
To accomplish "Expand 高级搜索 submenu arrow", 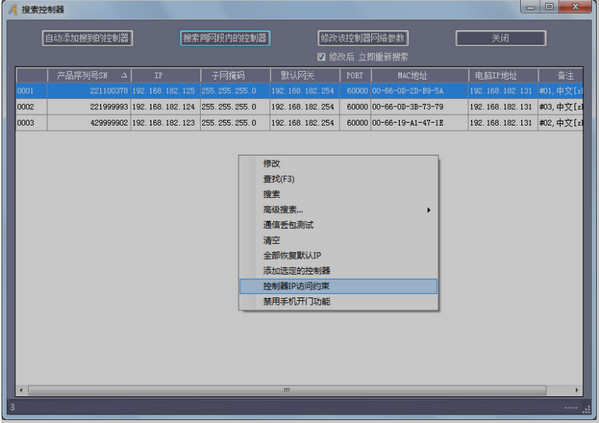I will point(429,210).
